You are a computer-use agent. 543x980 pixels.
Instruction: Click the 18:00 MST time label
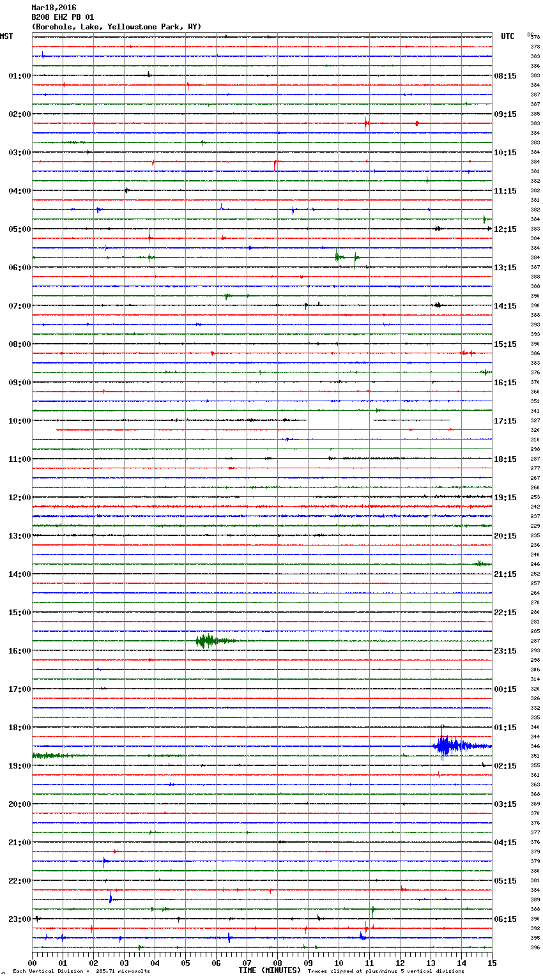coord(20,728)
